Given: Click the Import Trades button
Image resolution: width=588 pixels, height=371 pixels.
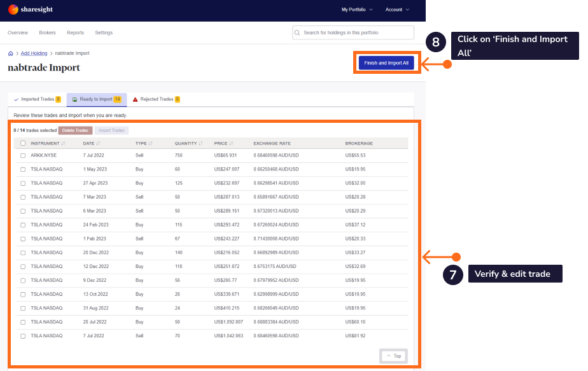Looking at the screenshot, I should tap(112, 130).
